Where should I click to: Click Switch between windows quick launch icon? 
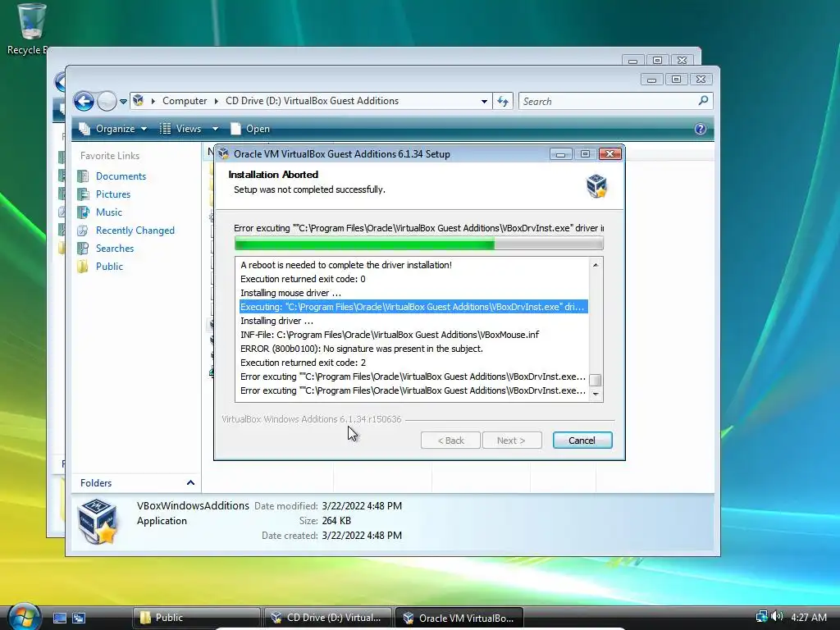pyautogui.click(x=79, y=618)
